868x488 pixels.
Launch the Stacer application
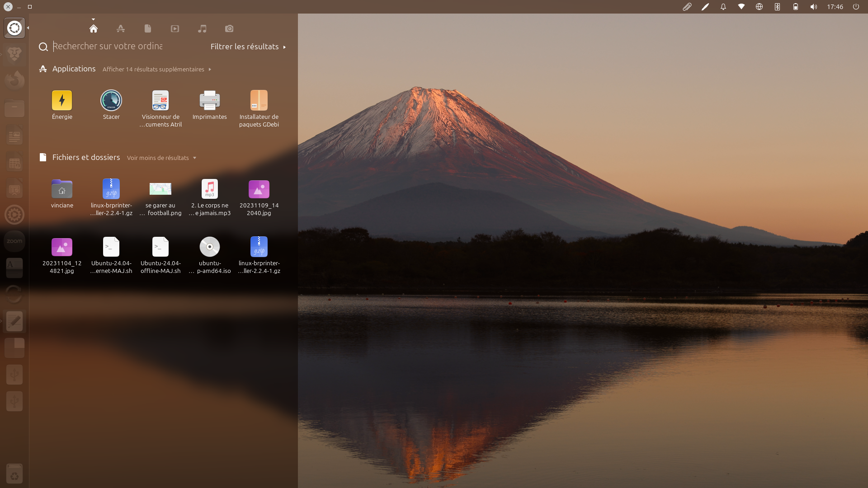111,101
